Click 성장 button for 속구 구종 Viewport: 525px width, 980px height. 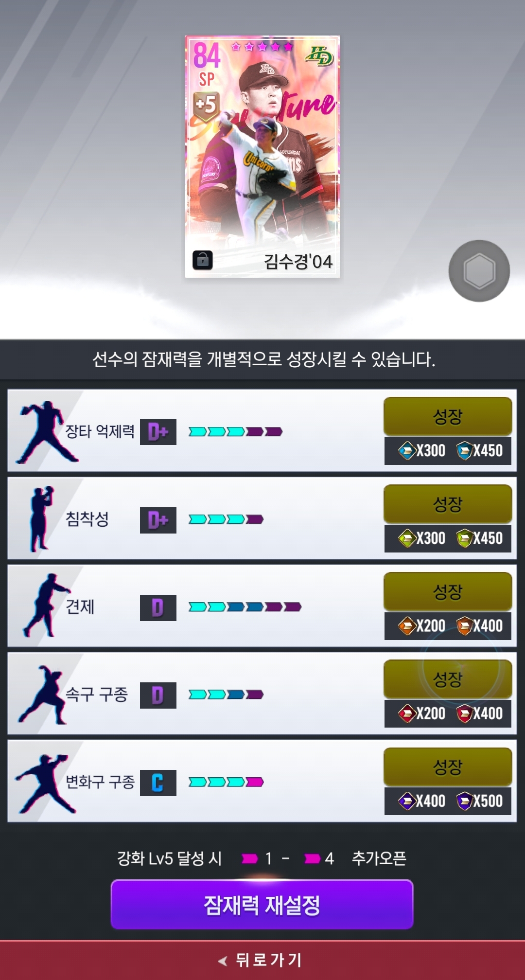tap(448, 679)
